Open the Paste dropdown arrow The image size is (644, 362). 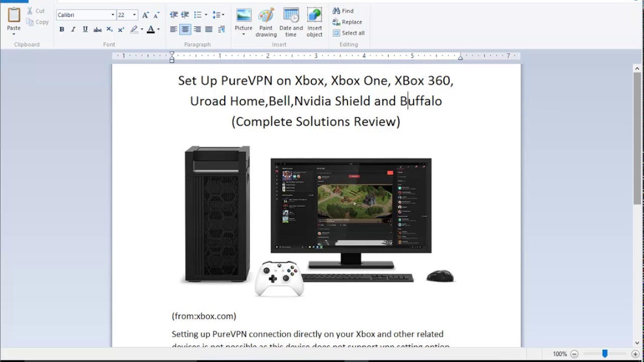pyautogui.click(x=14, y=34)
